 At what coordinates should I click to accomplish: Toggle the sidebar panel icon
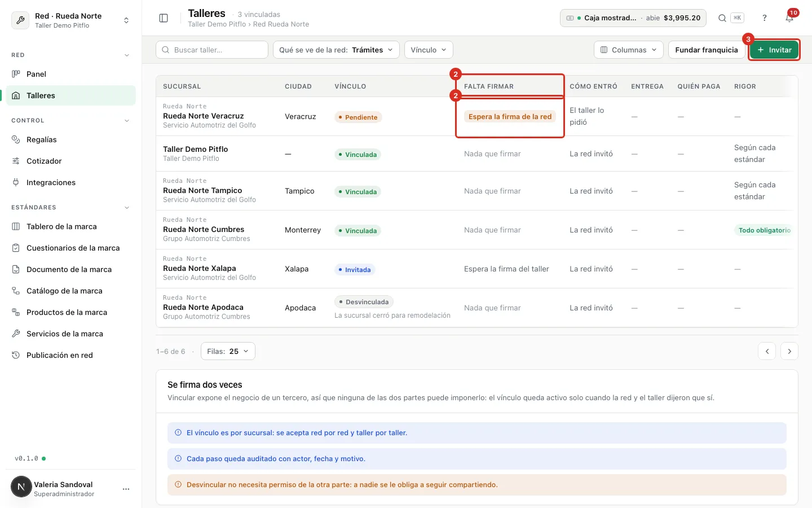point(164,18)
